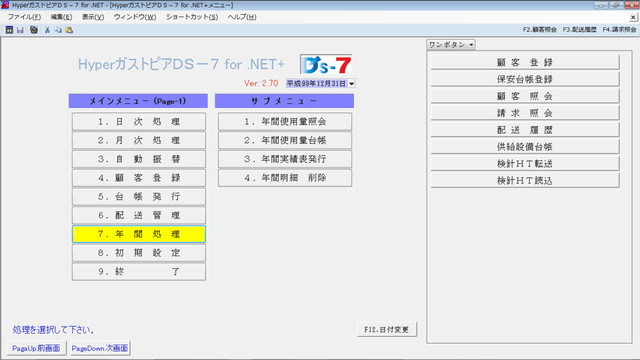The height and width of the screenshot is (360, 640).
Task: Select main menu 6. 配送管理
Action: click(x=139, y=216)
